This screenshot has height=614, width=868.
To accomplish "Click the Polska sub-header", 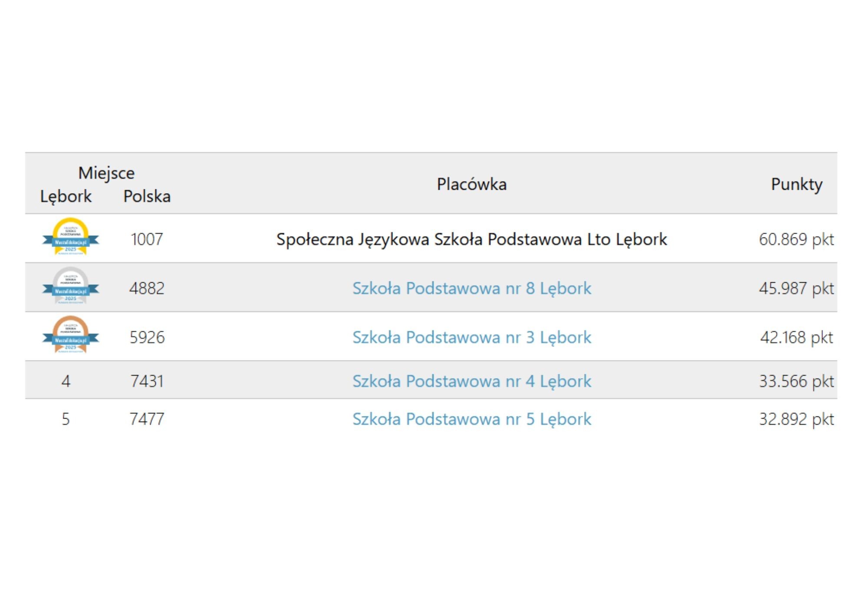I will [x=147, y=196].
